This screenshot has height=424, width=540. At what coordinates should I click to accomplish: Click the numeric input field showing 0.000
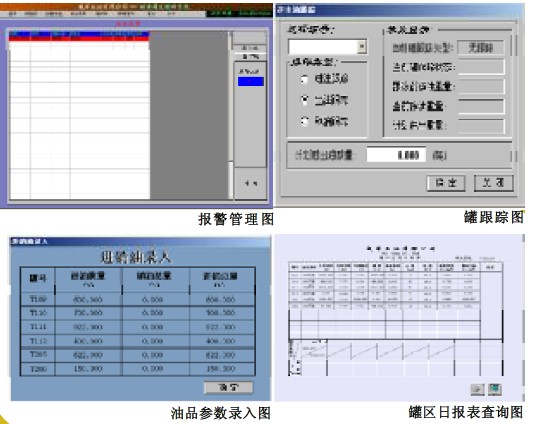point(396,155)
